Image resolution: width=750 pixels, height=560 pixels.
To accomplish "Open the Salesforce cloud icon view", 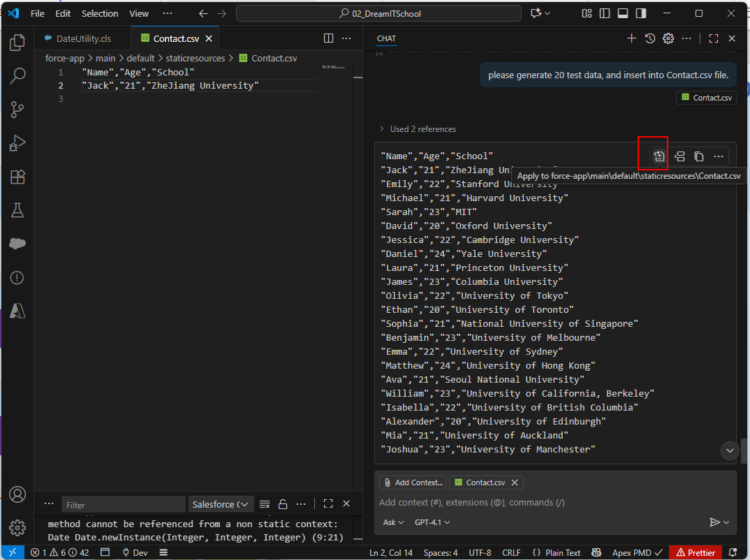I will click(x=17, y=244).
